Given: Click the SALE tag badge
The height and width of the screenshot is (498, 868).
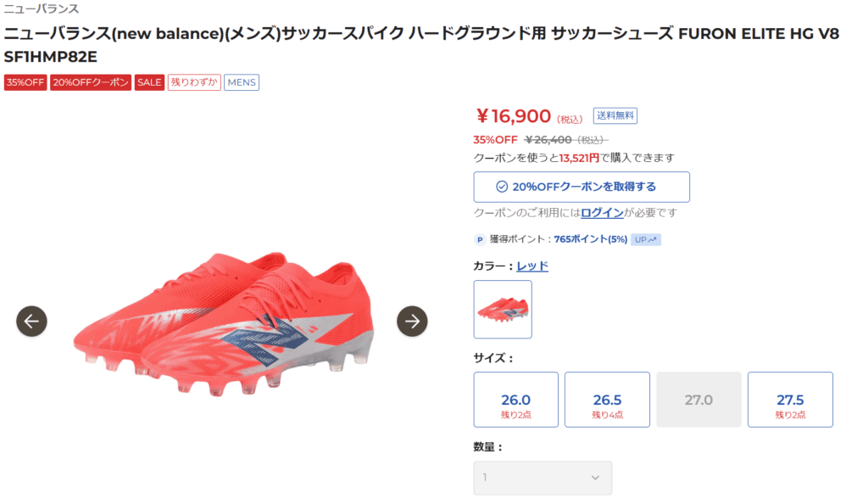Looking at the screenshot, I should click(x=149, y=82).
